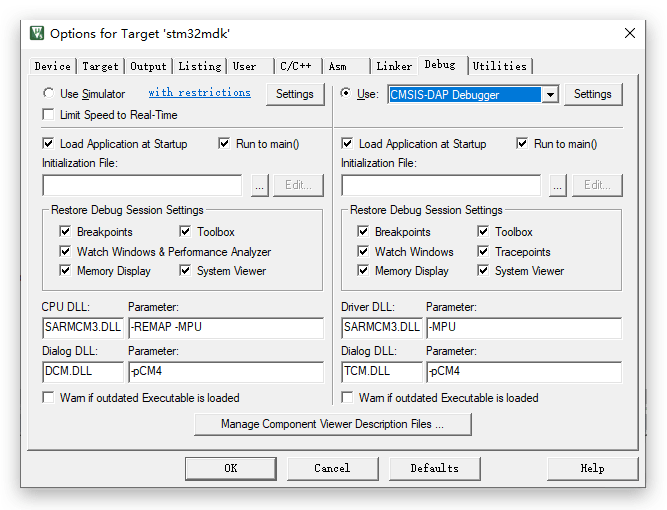Browse for debugger initialization file
The width and height of the screenshot is (667, 510).
(x=558, y=185)
